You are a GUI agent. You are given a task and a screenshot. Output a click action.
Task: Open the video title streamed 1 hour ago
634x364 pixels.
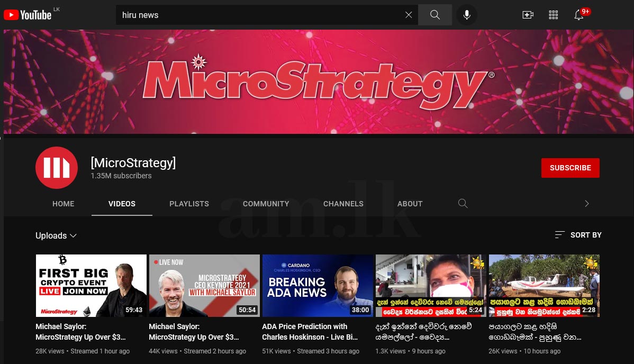pyautogui.click(x=81, y=332)
